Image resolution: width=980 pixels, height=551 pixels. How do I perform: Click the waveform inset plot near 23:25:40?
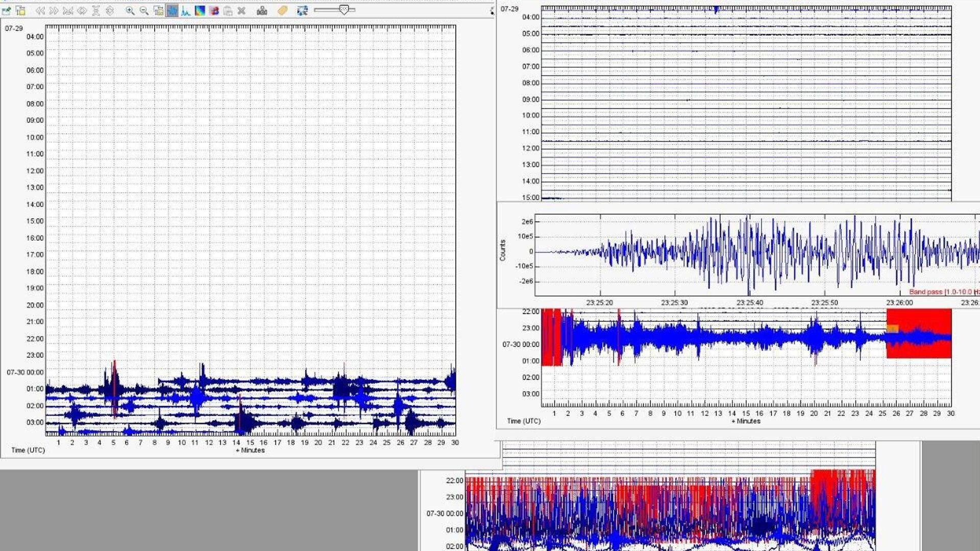[749, 254]
